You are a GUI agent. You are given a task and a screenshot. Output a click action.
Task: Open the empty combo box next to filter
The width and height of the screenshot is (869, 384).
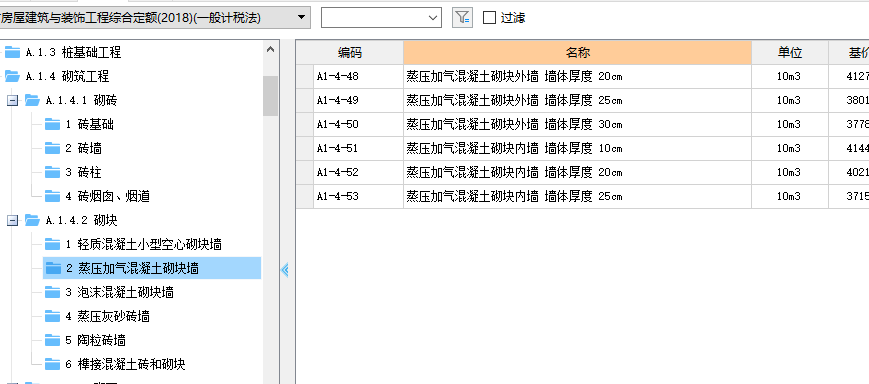click(x=381, y=18)
